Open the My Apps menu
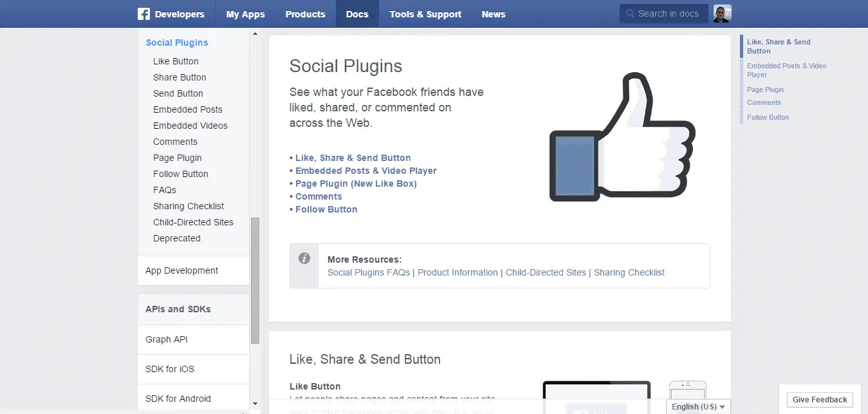The height and width of the screenshot is (414, 868). [245, 14]
